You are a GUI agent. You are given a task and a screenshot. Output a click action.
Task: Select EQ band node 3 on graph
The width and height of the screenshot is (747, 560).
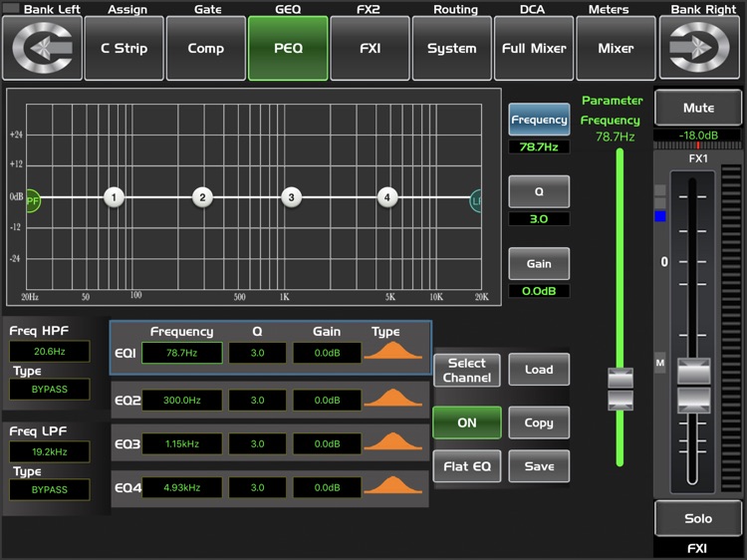(291, 197)
